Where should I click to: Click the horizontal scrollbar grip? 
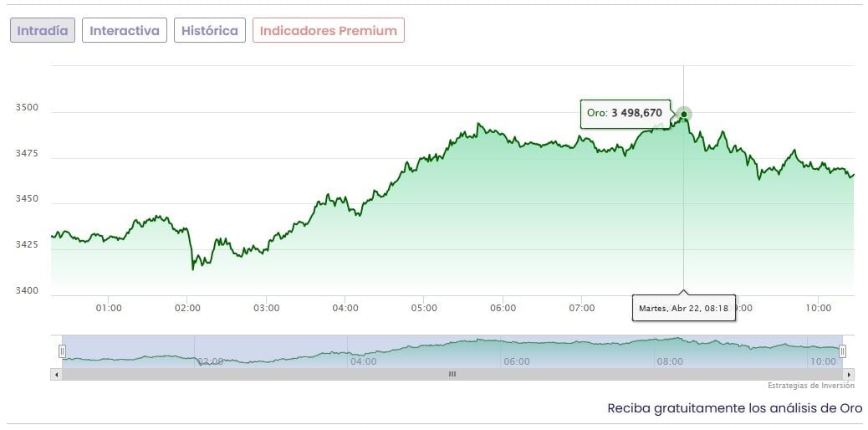(x=452, y=374)
